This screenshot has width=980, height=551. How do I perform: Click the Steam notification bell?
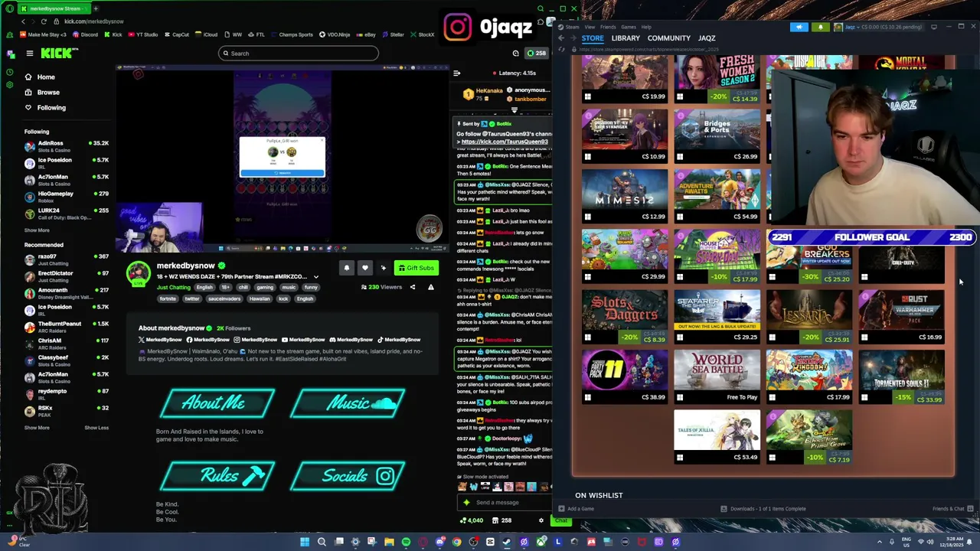coord(820,27)
